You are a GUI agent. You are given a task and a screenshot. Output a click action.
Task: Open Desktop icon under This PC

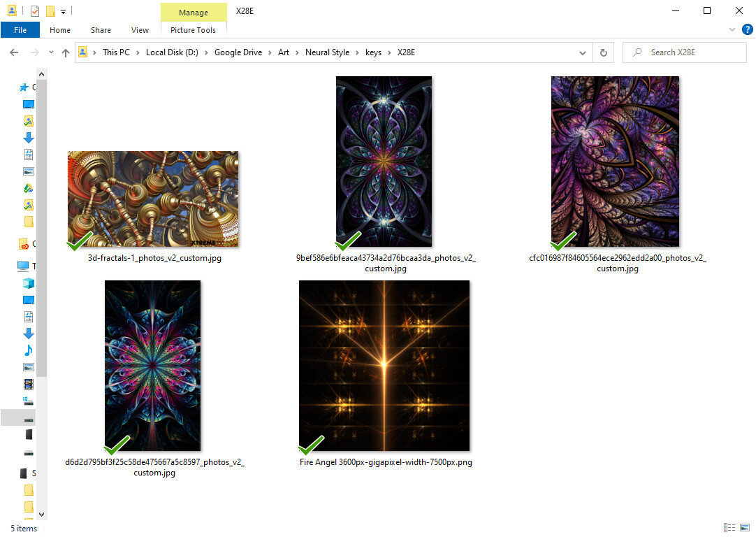[x=29, y=300]
